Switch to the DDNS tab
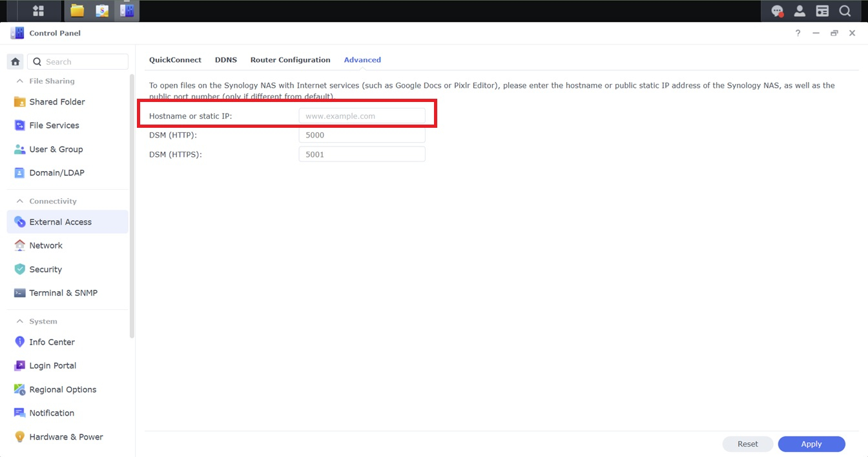The height and width of the screenshot is (457, 868). click(226, 59)
